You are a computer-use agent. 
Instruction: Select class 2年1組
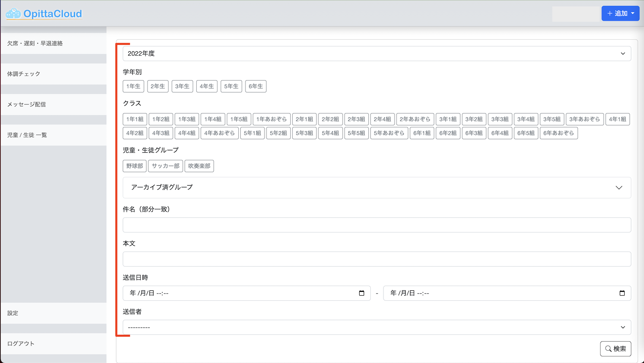click(x=305, y=119)
